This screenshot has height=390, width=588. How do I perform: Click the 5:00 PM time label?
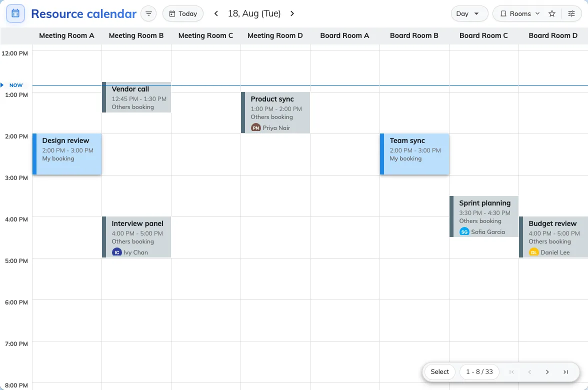(16, 260)
